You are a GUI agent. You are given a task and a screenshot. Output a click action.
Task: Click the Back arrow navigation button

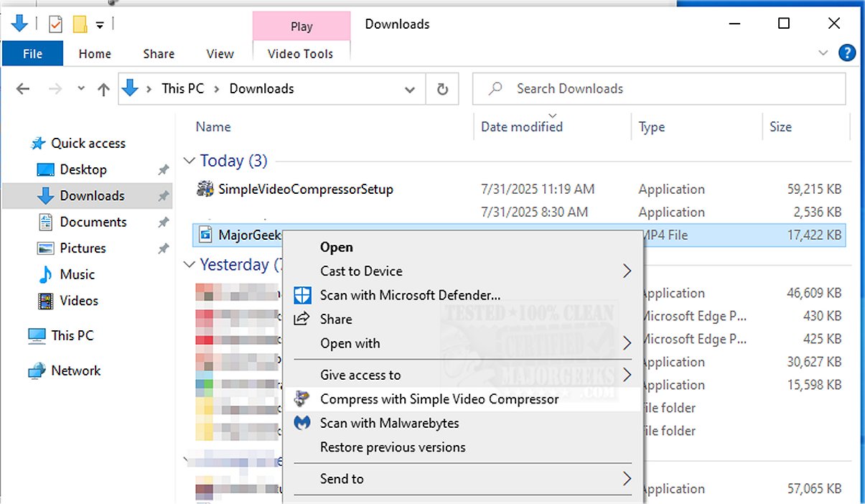[x=23, y=89]
